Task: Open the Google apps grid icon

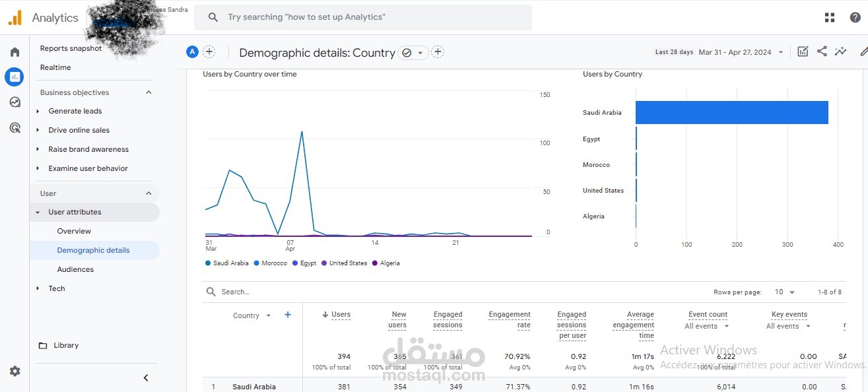Action: tap(830, 18)
